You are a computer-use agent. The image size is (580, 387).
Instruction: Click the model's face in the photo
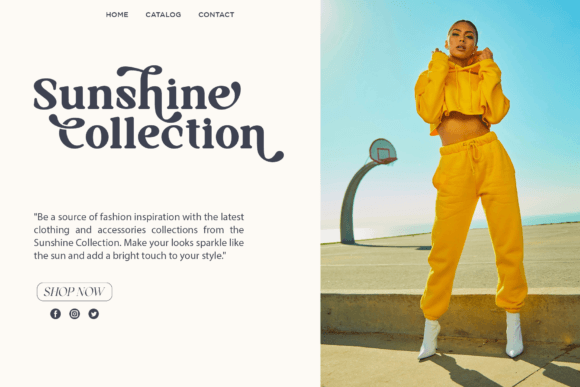(x=462, y=41)
